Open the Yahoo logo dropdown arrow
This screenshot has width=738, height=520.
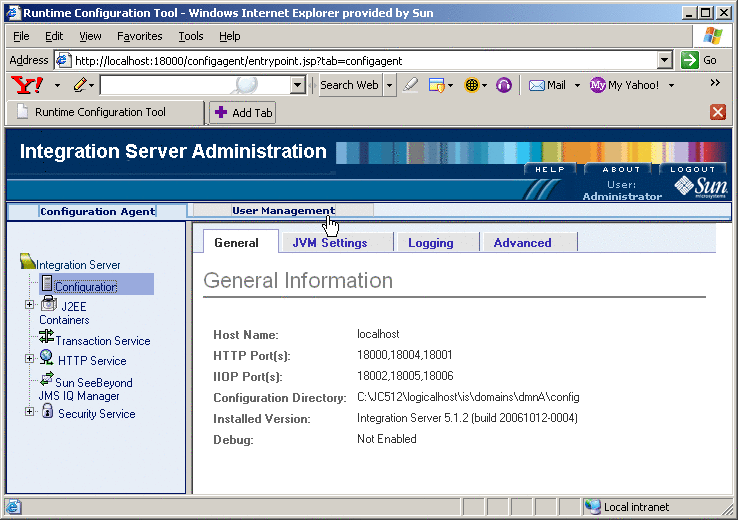pyautogui.click(x=57, y=86)
